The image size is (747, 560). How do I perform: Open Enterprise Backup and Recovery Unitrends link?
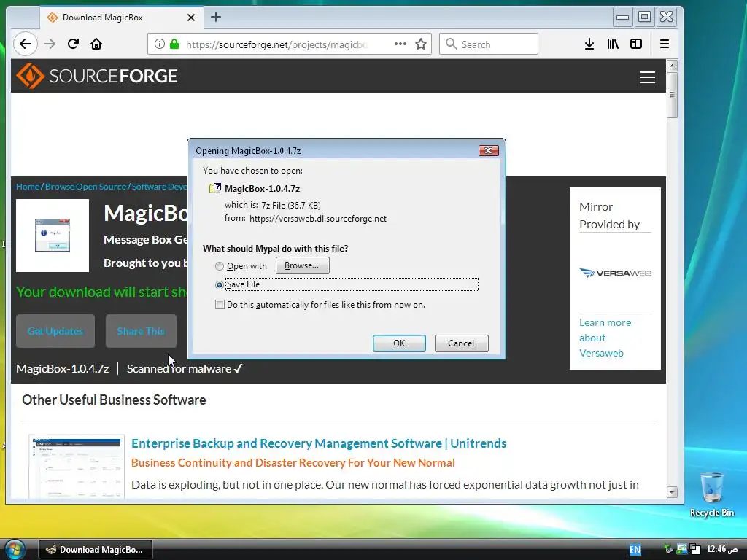pyautogui.click(x=319, y=443)
